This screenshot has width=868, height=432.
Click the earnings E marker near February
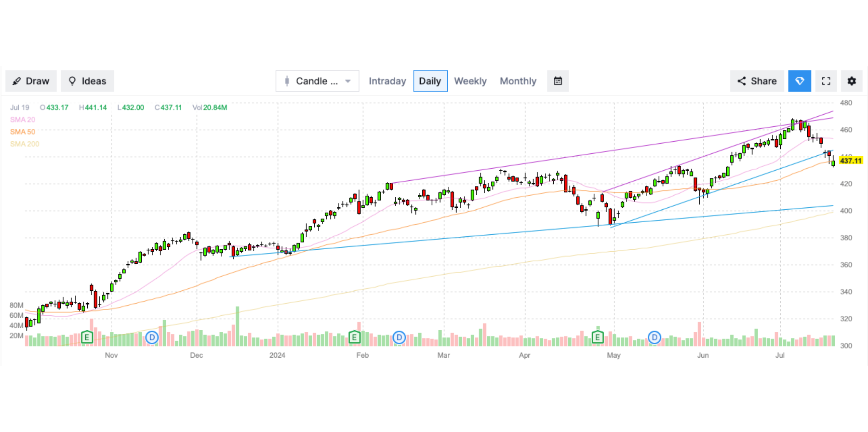click(354, 337)
